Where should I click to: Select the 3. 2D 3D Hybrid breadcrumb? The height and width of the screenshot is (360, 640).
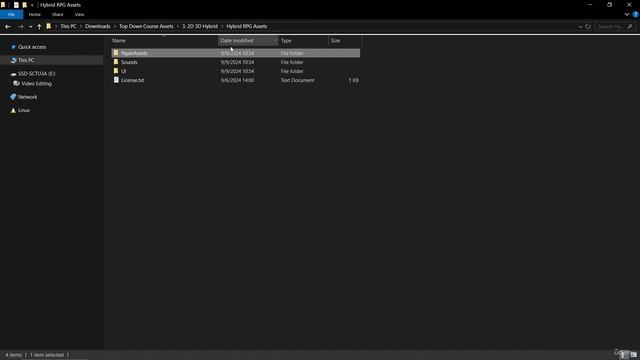200,26
